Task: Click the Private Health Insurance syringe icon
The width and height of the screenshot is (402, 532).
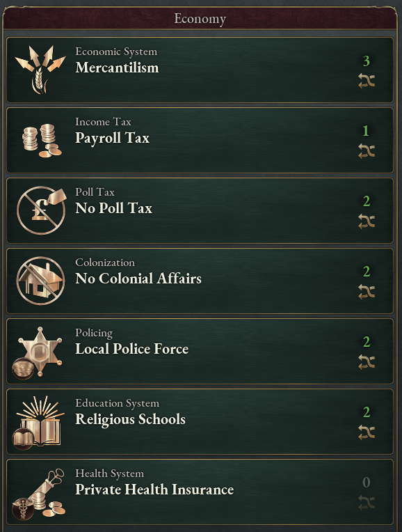Action: point(39,494)
